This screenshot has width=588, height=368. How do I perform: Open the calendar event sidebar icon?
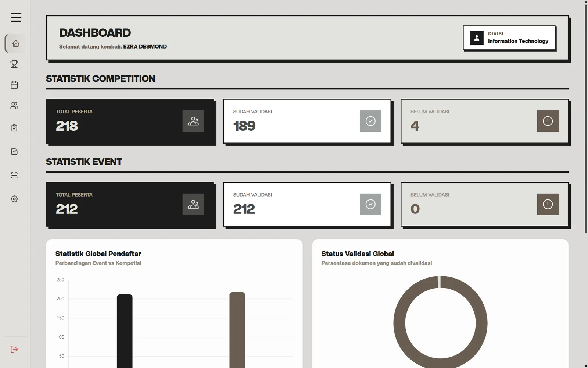click(x=14, y=85)
